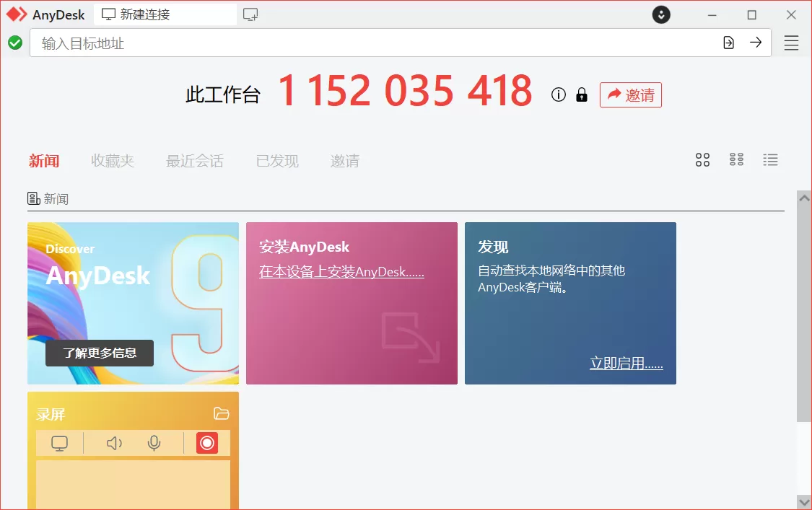This screenshot has height=510, width=812.
Task: Select the large tiles view icon
Action: coord(702,159)
